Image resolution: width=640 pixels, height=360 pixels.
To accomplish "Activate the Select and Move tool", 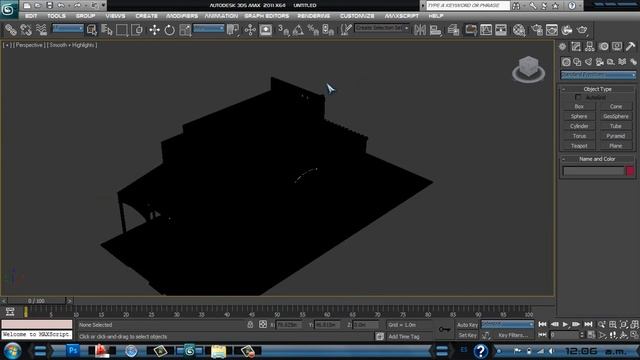I will pyautogui.click(x=154, y=30).
